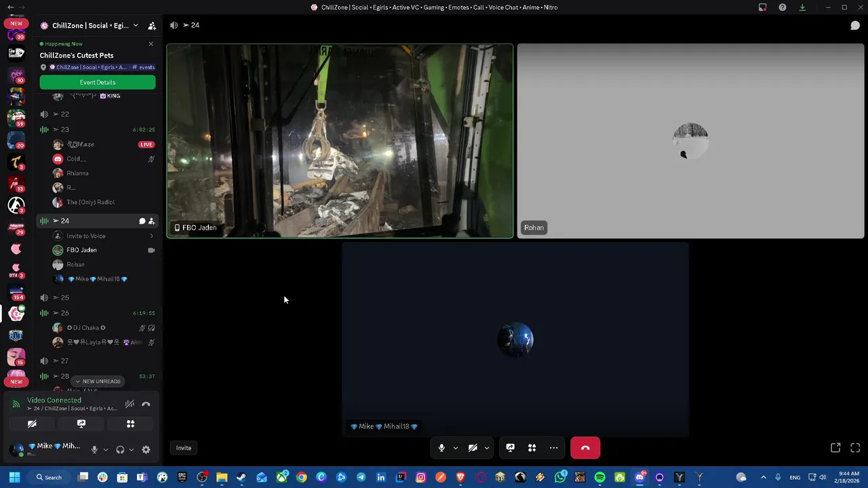Mute microphone in the call control bar
The width and height of the screenshot is (868, 488).
(x=441, y=448)
